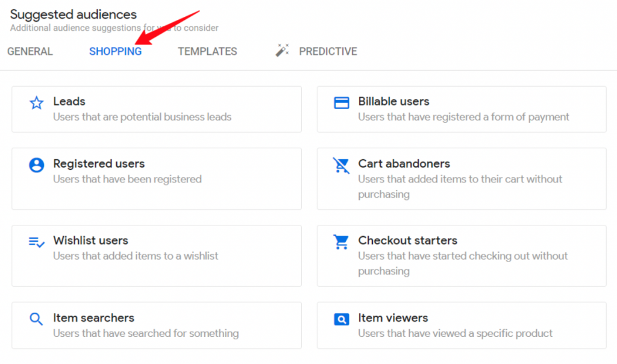Open the Checkout starters card description
The width and height of the screenshot is (617, 364).
click(463, 263)
